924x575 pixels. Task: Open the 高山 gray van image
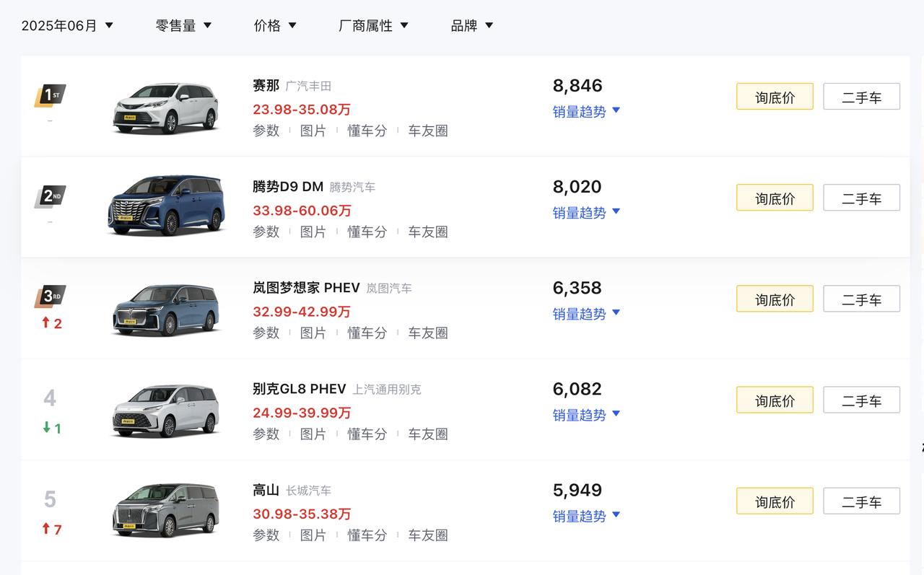coord(167,511)
